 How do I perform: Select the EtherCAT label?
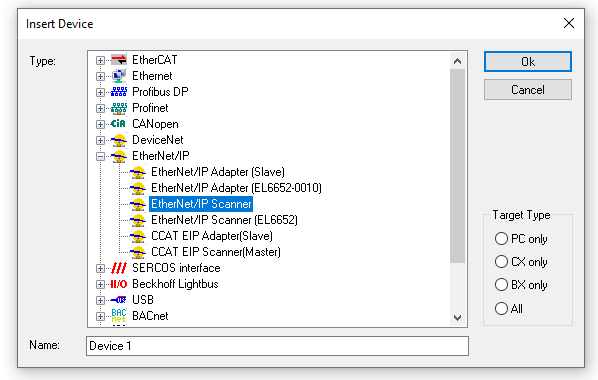pyautogui.click(x=154, y=60)
